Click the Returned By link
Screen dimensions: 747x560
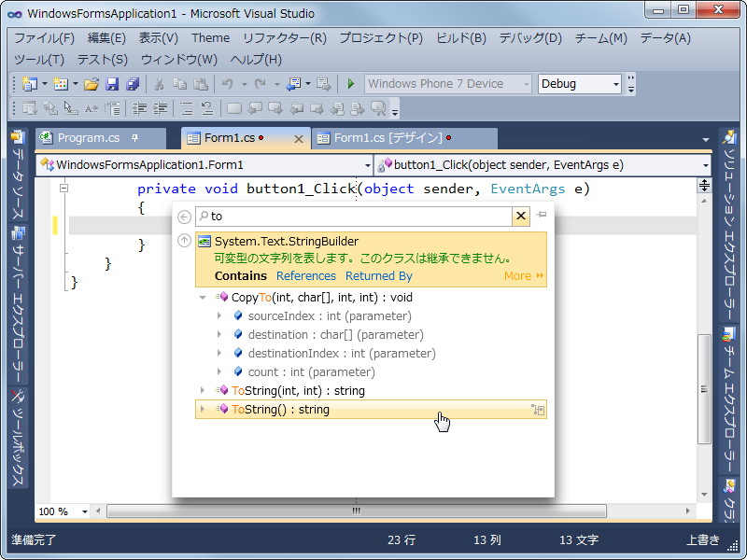379,276
